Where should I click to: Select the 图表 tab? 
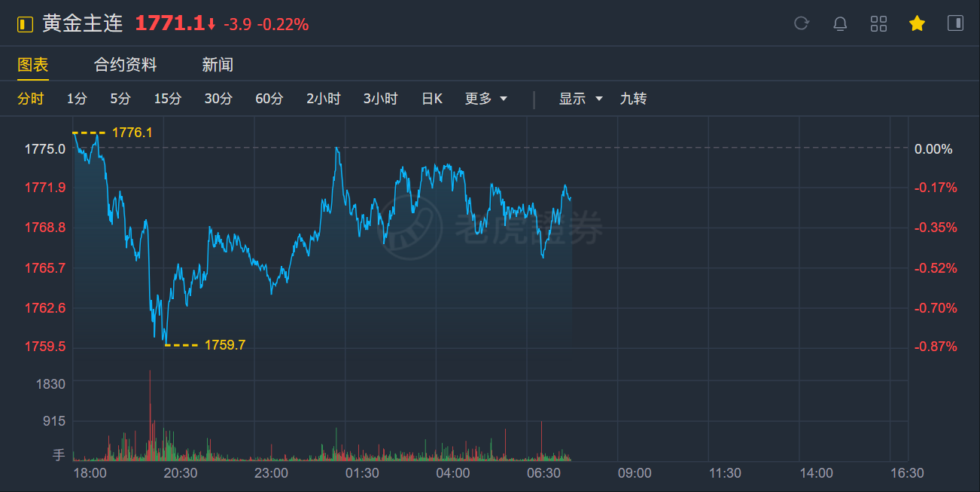(x=33, y=65)
